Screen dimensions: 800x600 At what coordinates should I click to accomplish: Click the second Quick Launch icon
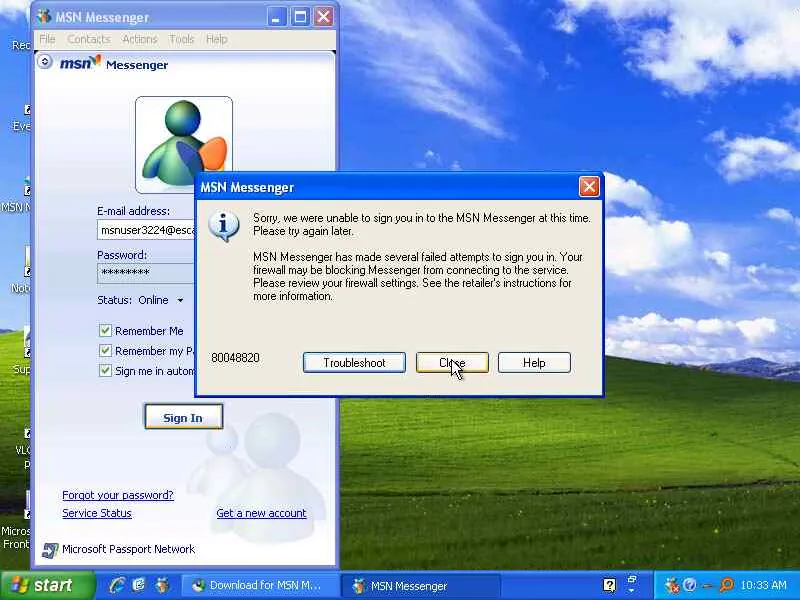point(139,585)
